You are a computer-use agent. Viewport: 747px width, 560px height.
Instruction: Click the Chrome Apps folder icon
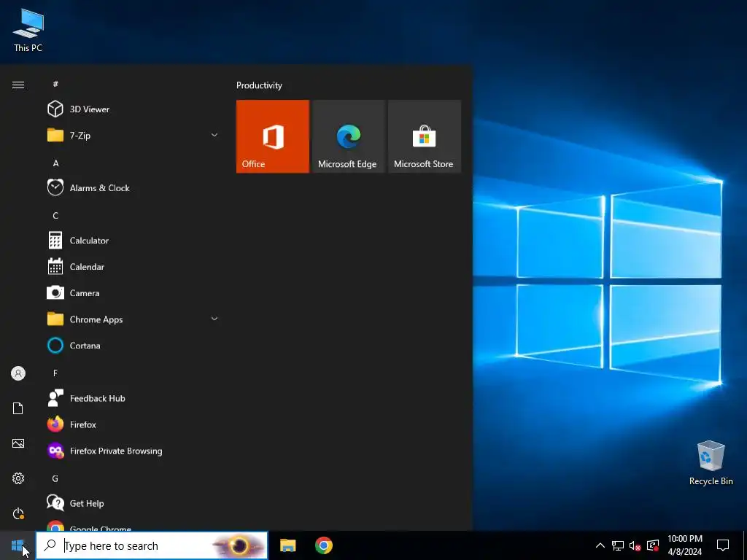[x=55, y=319]
